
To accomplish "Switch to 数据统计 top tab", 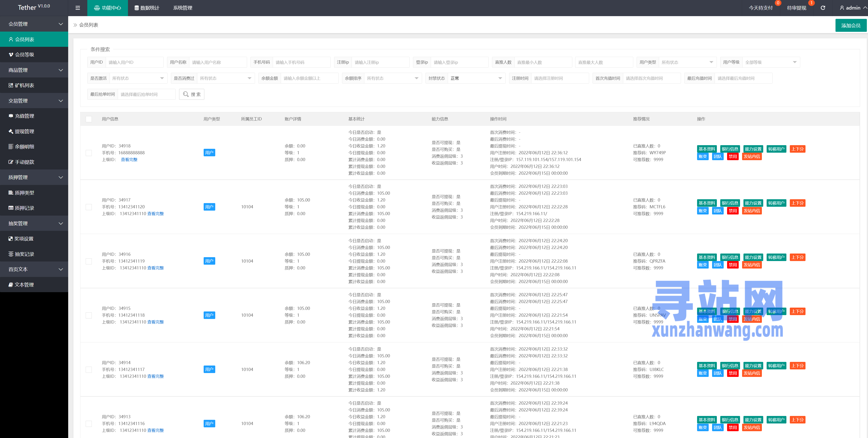I will click(x=147, y=8).
